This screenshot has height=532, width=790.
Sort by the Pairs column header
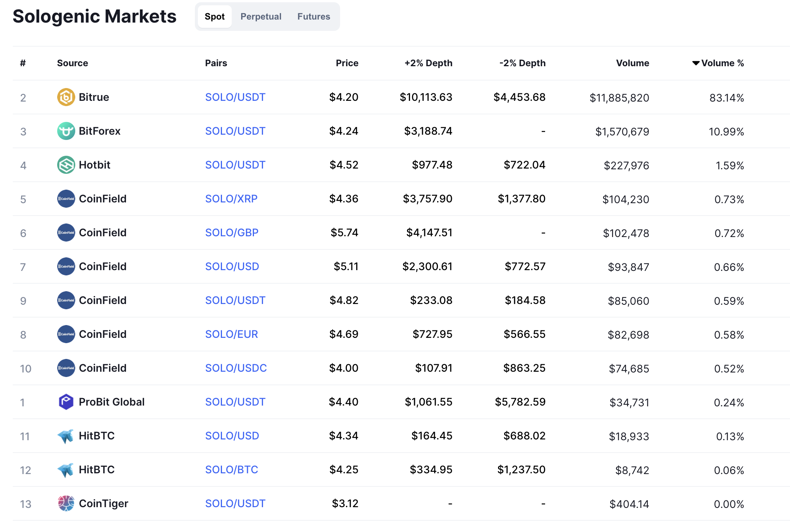(216, 63)
